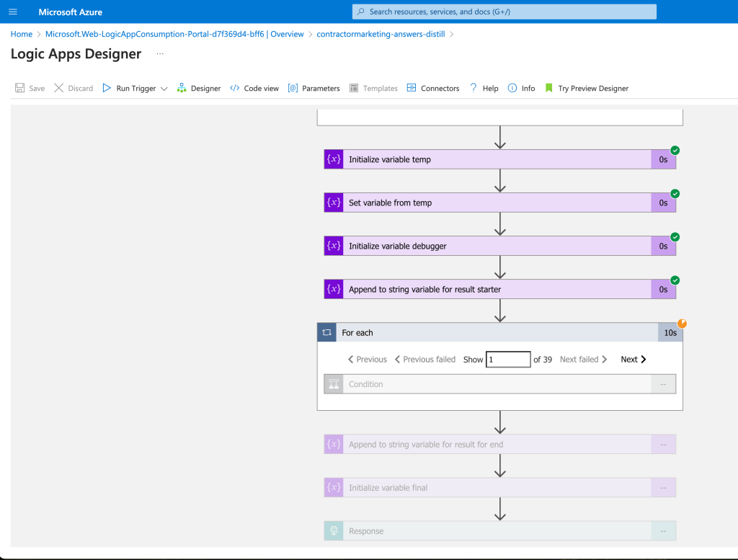Click the Try Preview Designer label
Image resolution: width=738 pixels, height=560 pixels.
click(593, 89)
